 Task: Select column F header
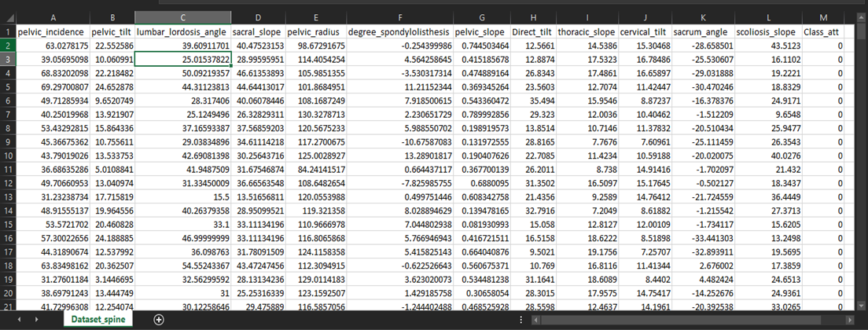(399, 18)
